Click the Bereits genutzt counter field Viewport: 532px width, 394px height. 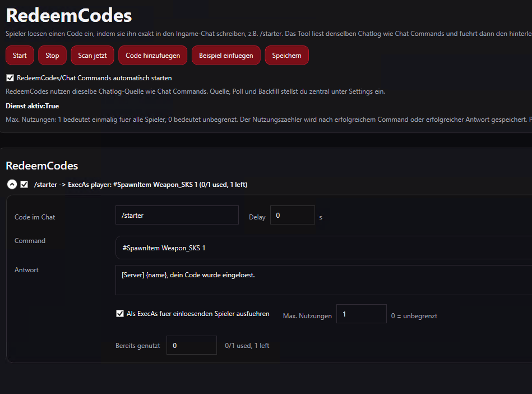coord(192,345)
